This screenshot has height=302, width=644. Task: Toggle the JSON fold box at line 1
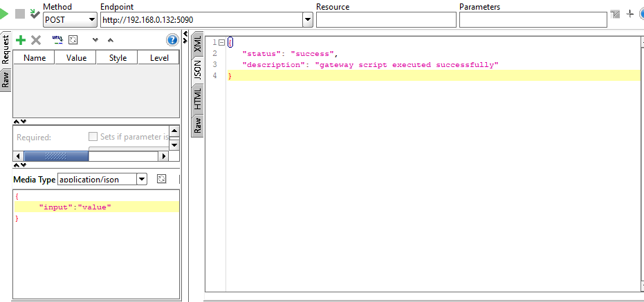(221, 43)
